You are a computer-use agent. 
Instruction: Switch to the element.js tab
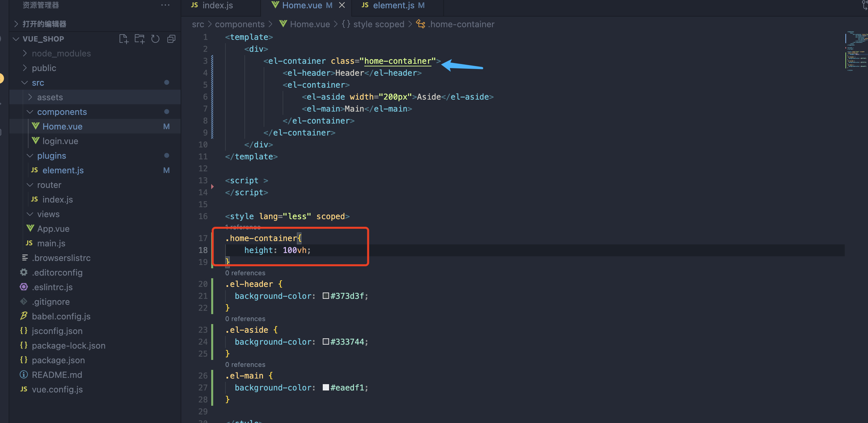(393, 5)
